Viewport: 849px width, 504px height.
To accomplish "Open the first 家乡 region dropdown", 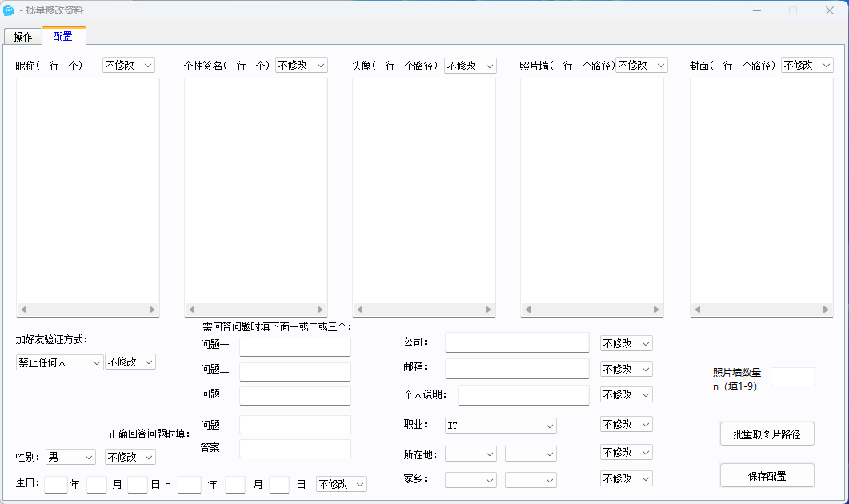I will pos(471,480).
